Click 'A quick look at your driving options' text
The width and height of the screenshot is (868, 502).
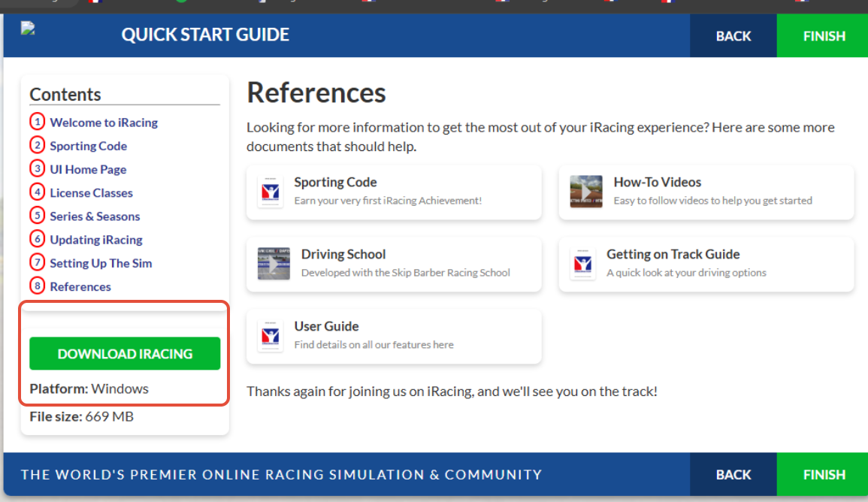point(686,272)
